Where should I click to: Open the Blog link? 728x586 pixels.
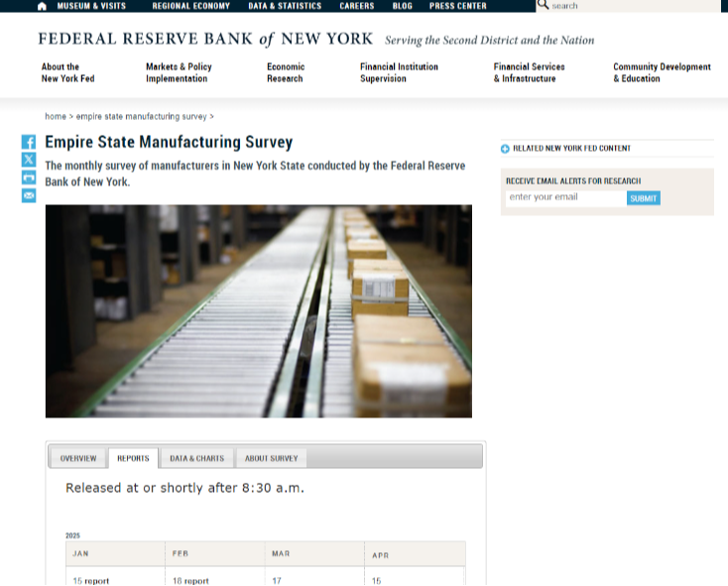(x=402, y=6)
